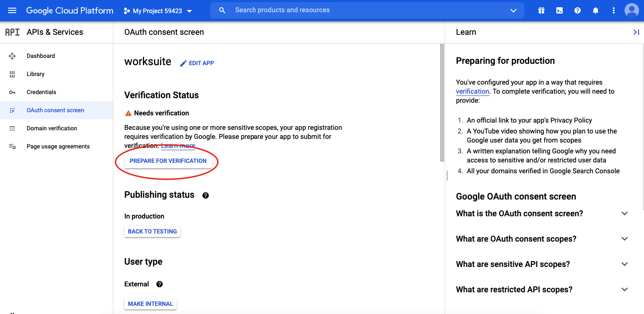This screenshot has height=314, width=644.
Task: Click the worksuite app name heading
Action: [148, 62]
